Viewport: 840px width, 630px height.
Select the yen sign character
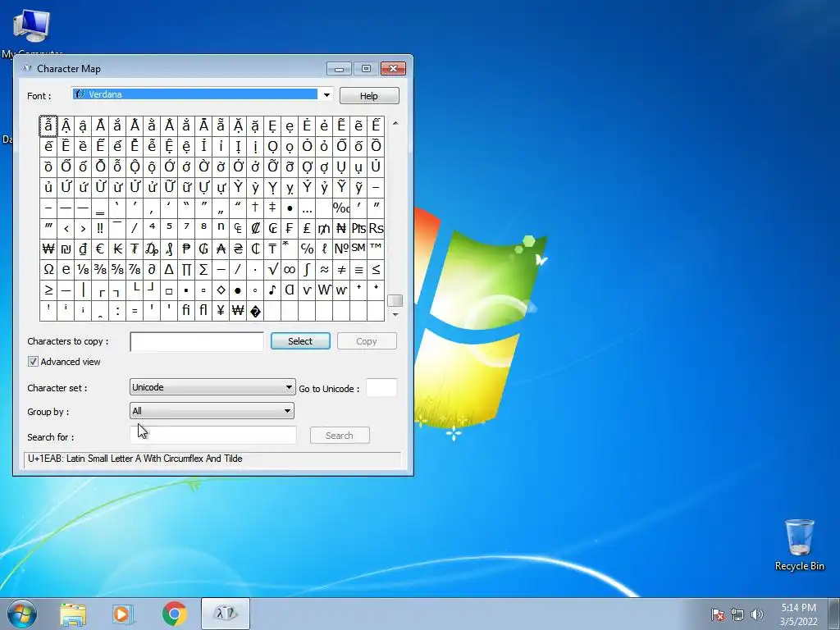click(x=221, y=311)
